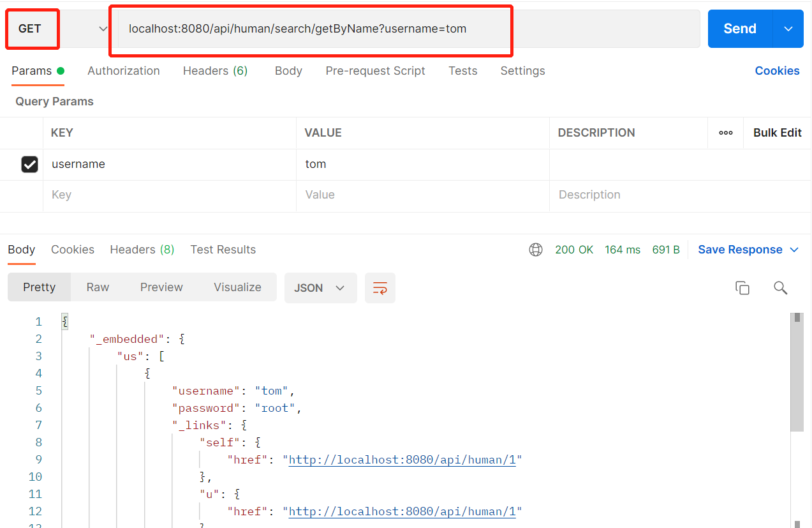Click the VALUE column header

coord(323,133)
